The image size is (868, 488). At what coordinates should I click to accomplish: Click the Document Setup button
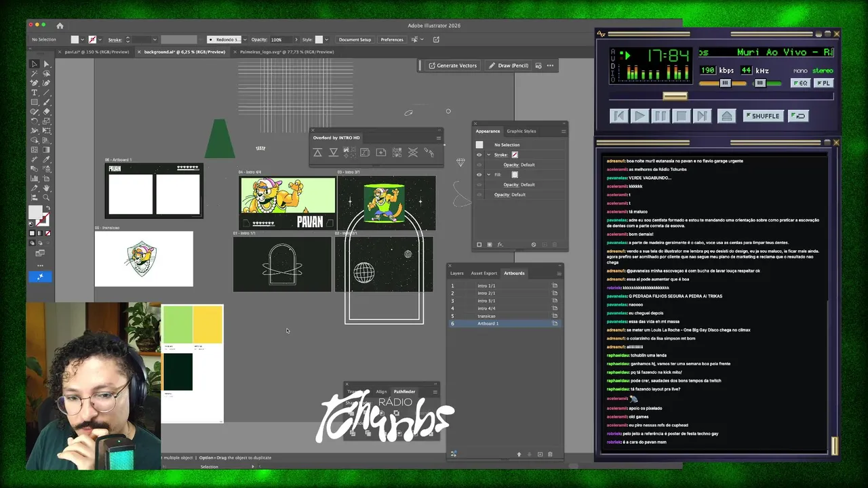[x=355, y=39]
